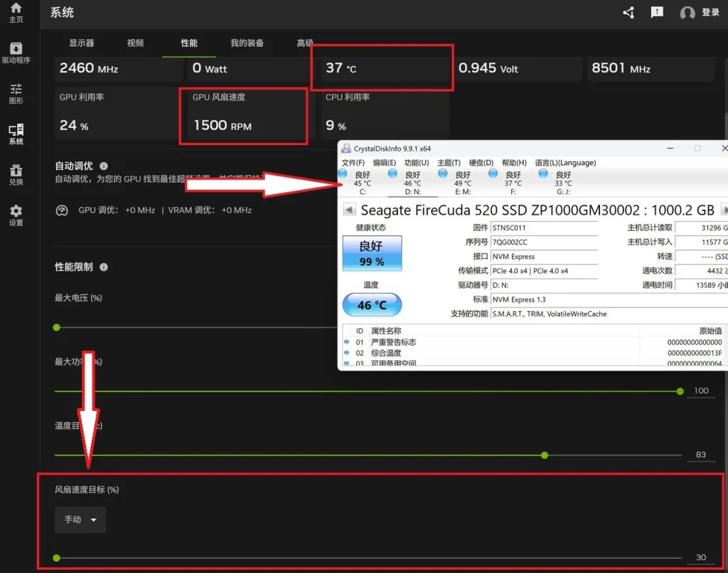728x573 pixels.
Task: Click the user avatar icon
Action: click(687, 13)
